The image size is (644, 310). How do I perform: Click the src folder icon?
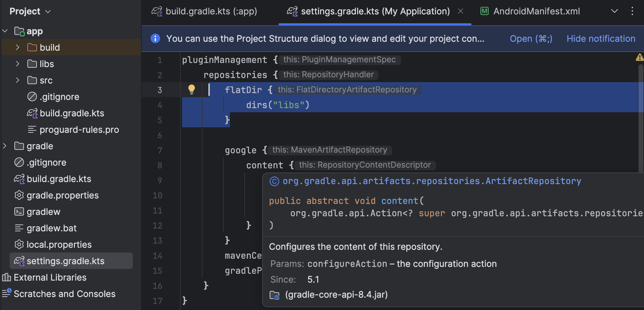32,80
